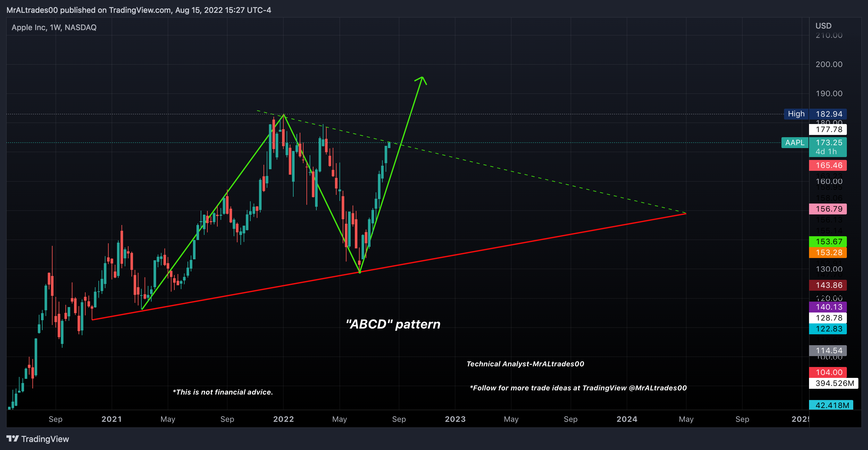Click the "ABCD" pattern annotation text
This screenshot has width=868, height=450.
(x=393, y=324)
